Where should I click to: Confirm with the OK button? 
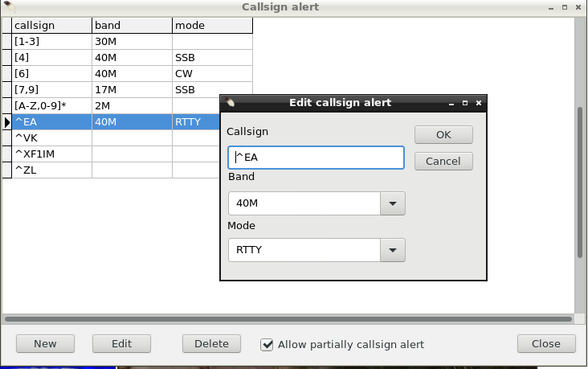coord(443,135)
